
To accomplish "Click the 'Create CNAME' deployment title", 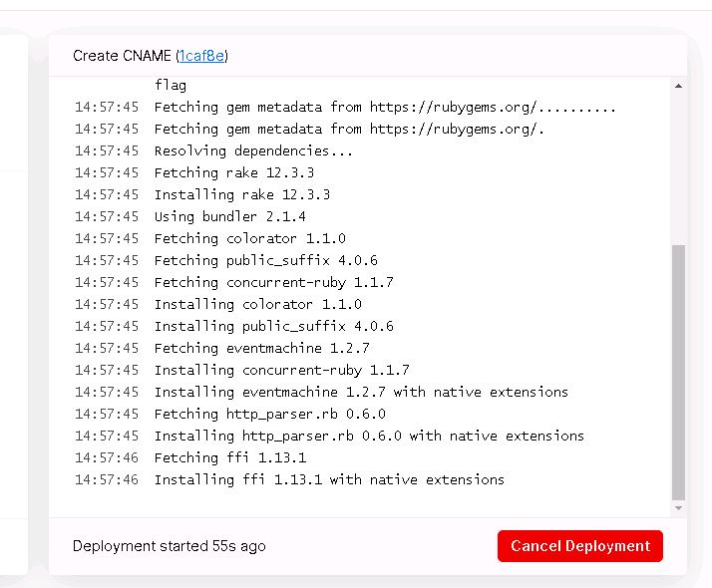I will coord(122,56).
